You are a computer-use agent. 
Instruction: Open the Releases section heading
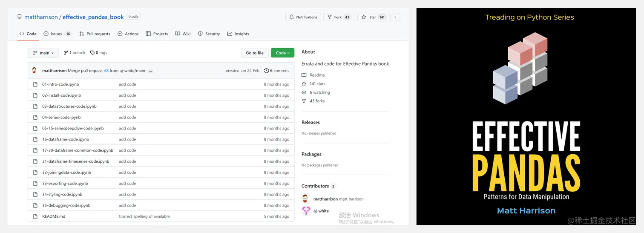pyautogui.click(x=310, y=122)
